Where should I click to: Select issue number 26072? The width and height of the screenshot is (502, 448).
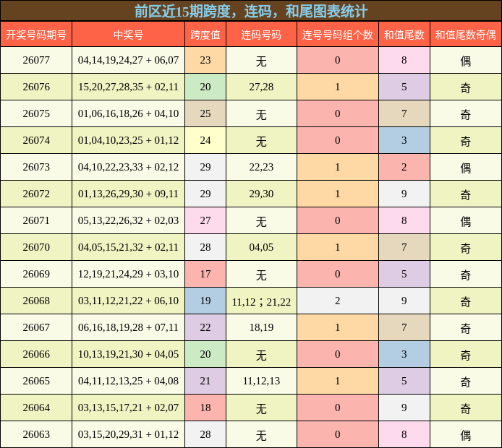pos(36,194)
